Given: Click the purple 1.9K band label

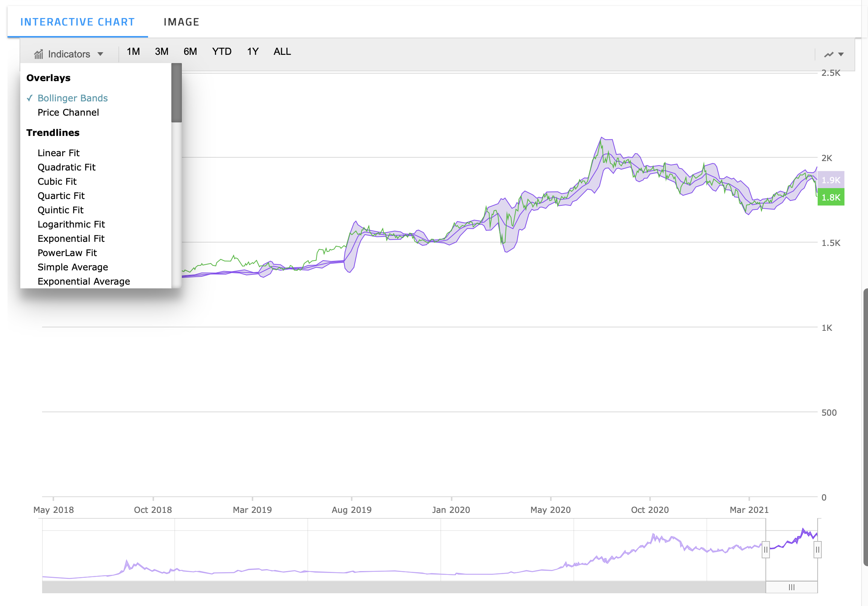Looking at the screenshot, I should tap(830, 180).
